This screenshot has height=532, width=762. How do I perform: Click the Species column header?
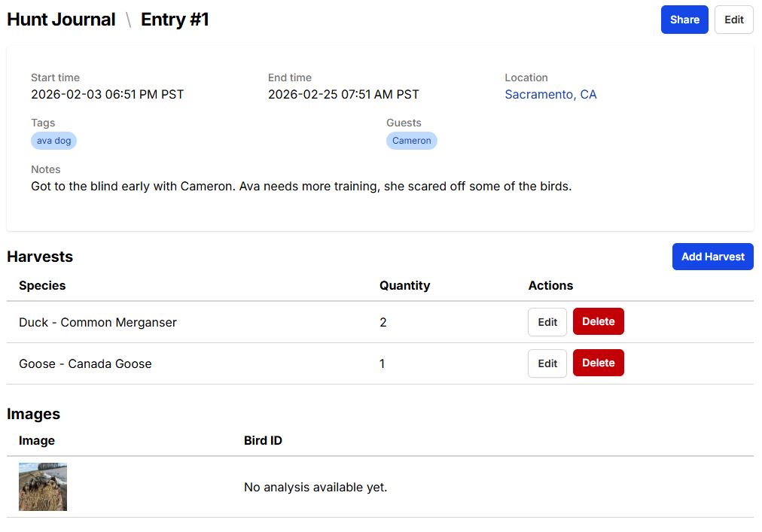[42, 286]
